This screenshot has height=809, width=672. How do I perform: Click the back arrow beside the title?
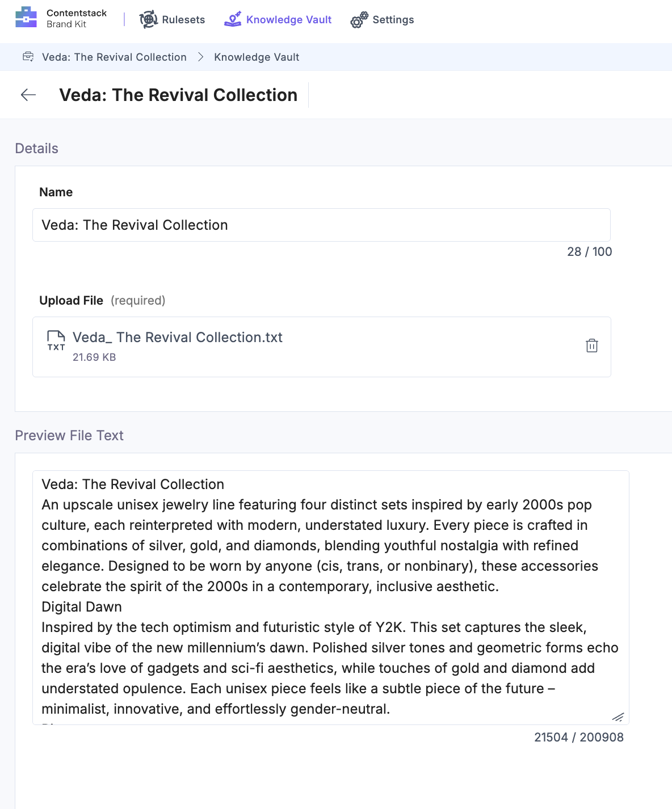[x=27, y=95]
